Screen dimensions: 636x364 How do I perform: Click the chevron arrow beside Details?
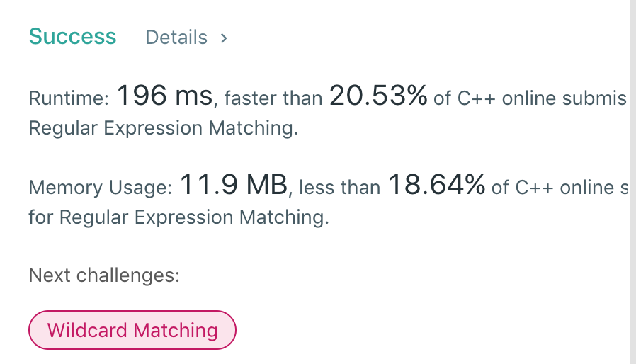pos(224,38)
